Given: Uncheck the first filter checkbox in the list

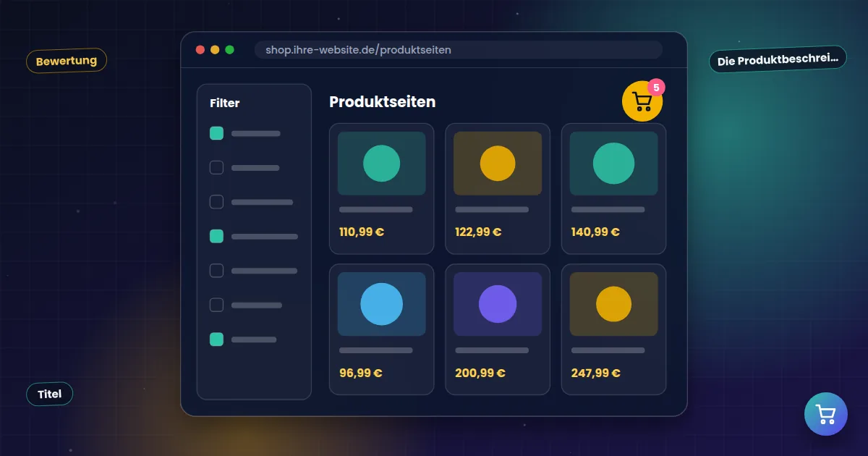Looking at the screenshot, I should tap(216, 133).
